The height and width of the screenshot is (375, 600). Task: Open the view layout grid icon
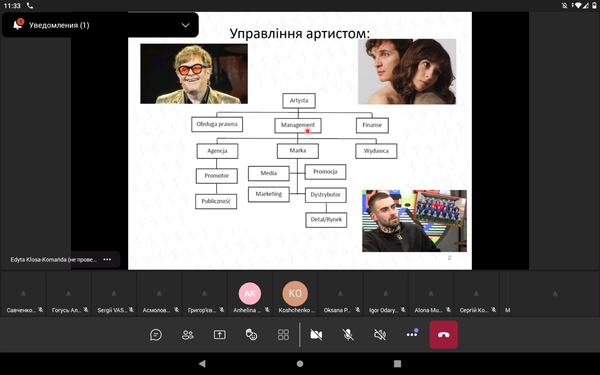click(x=283, y=335)
